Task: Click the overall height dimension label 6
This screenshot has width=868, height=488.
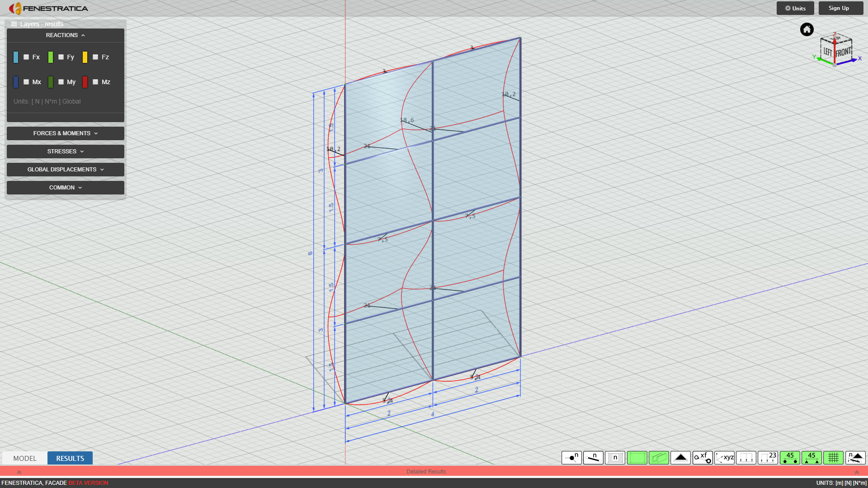Action: coord(310,253)
